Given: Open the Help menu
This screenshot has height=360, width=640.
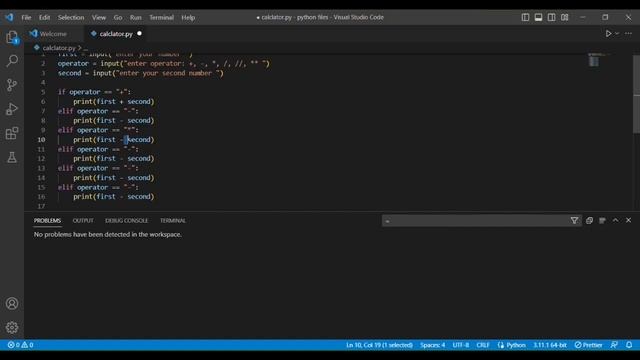Looking at the screenshot, I should click(188, 17).
